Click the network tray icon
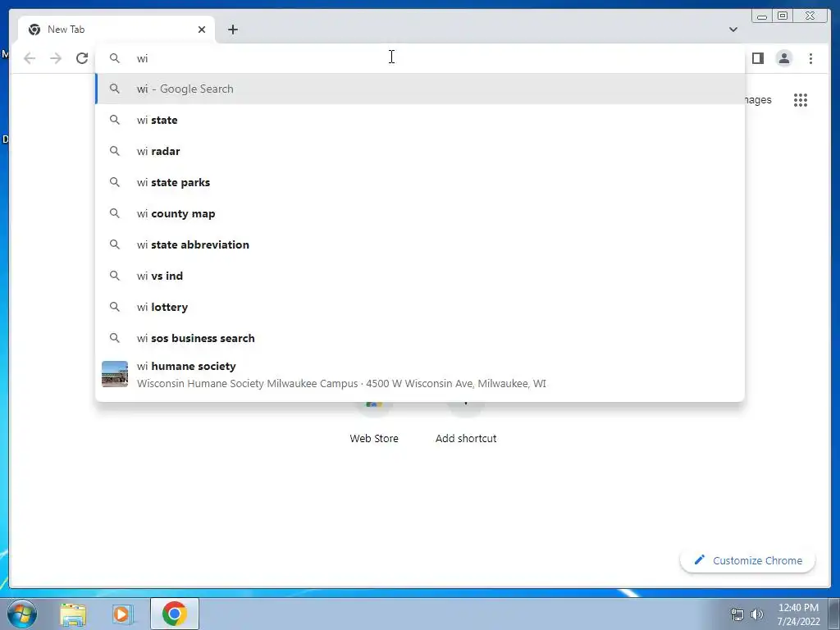840x630 pixels. pos(737,614)
